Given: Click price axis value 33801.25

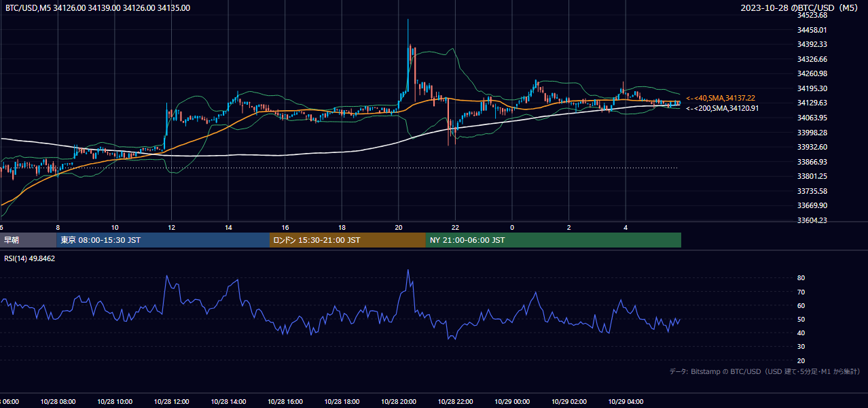Looking at the screenshot, I should (812, 176).
